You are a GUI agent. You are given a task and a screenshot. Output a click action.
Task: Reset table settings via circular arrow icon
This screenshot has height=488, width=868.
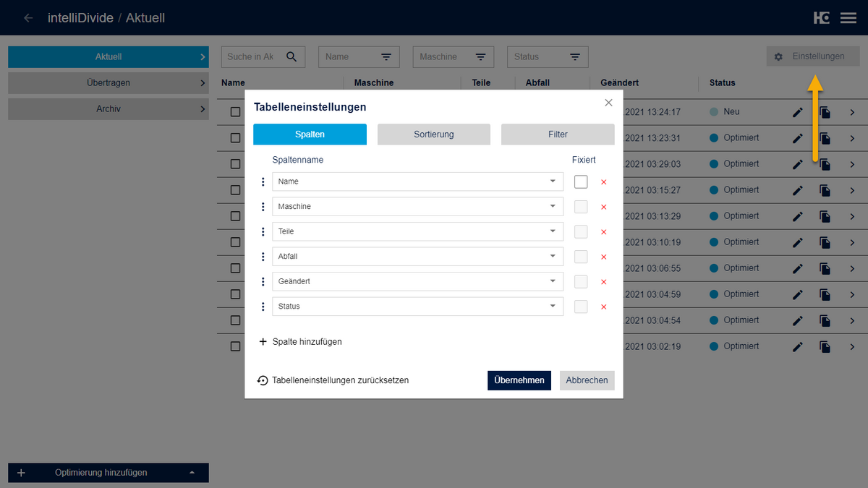(x=262, y=380)
